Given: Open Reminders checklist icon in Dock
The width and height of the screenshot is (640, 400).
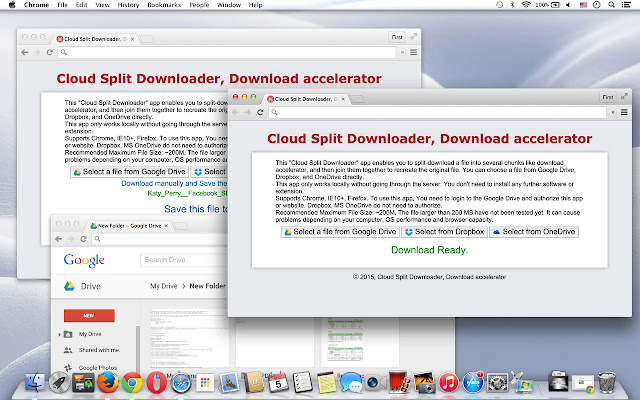Looking at the screenshot, I should 302,382.
